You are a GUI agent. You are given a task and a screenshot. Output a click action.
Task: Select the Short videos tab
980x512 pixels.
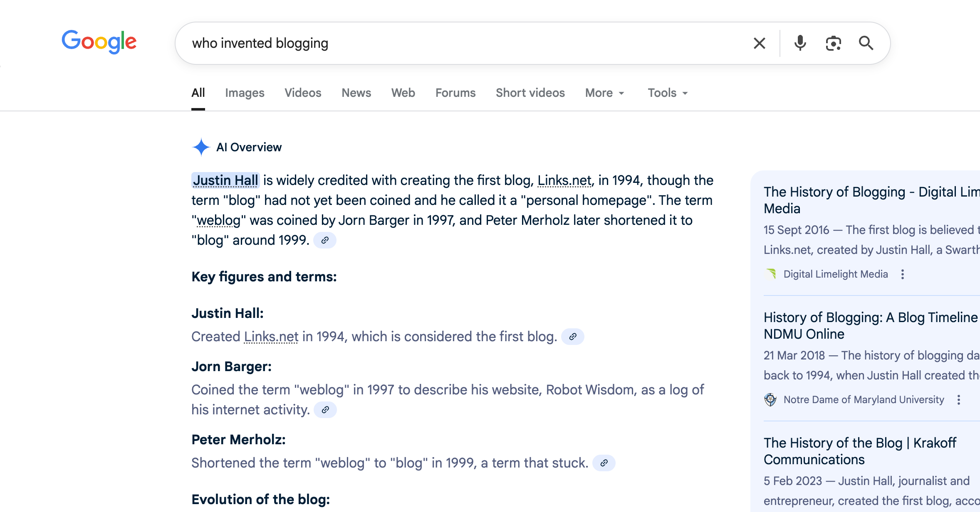point(530,93)
